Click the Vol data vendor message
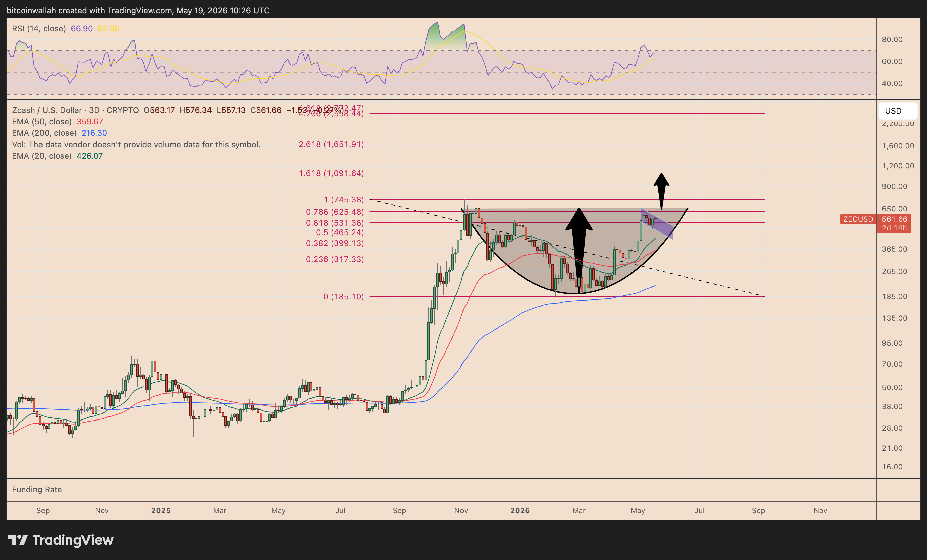This screenshot has width=927, height=560. pos(136,145)
